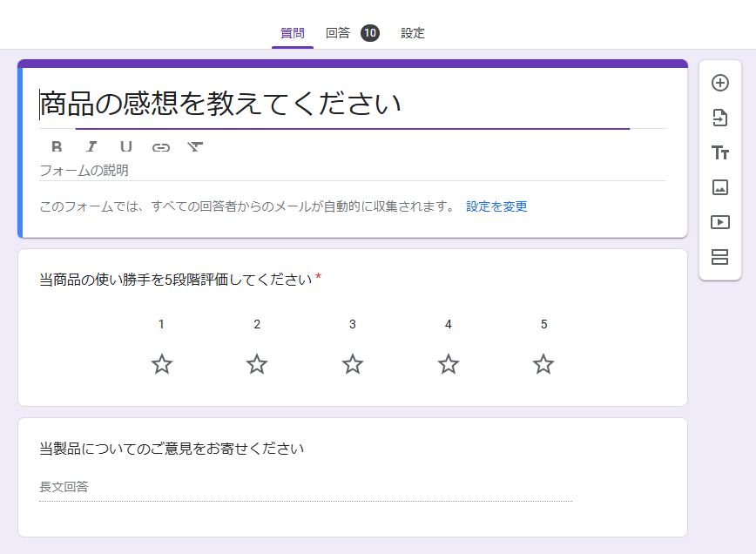
Task: Select star rating 2
Action: point(257,364)
